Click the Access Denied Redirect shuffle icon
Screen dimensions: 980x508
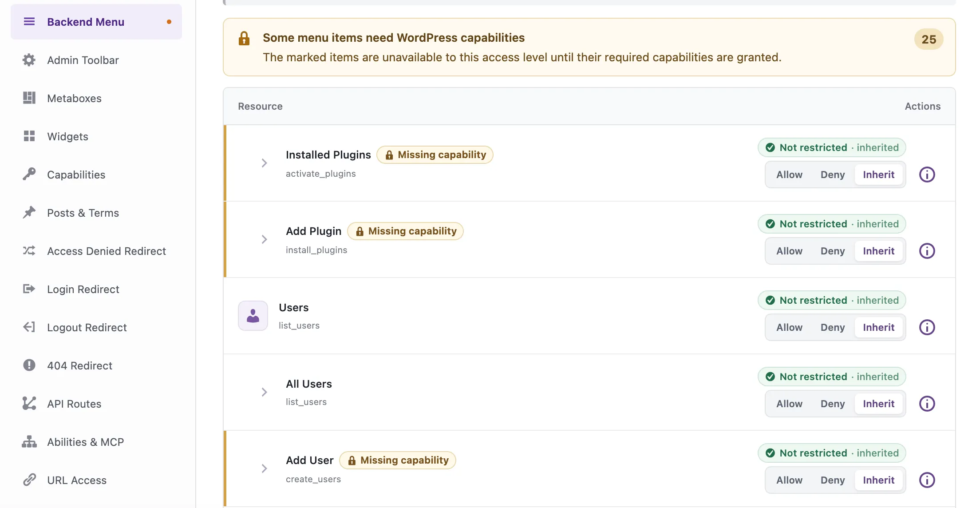point(29,251)
